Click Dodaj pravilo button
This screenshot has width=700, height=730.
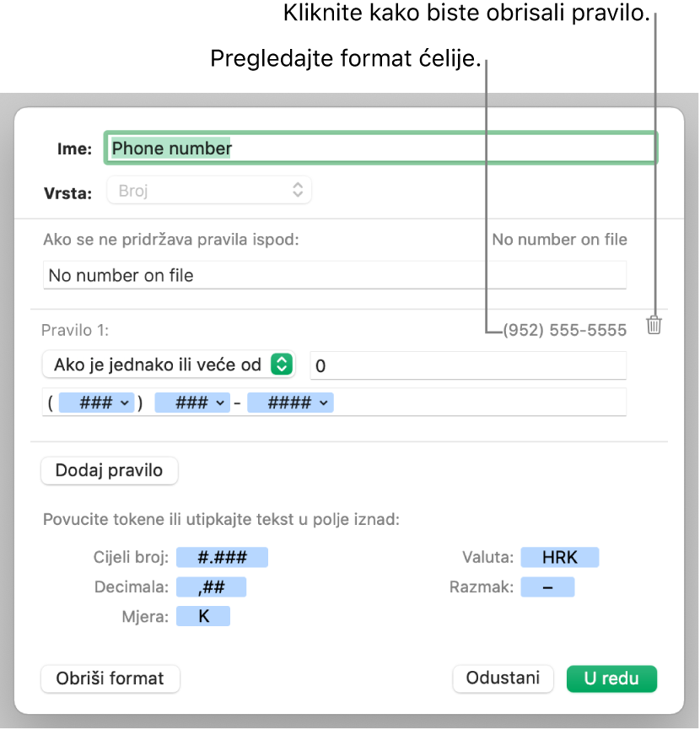click(x=110, y=471)
